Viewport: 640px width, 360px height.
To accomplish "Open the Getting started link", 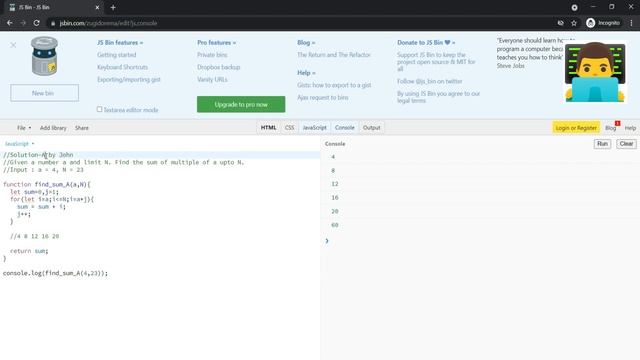I will pyautogui.click(x=116, y=55).
